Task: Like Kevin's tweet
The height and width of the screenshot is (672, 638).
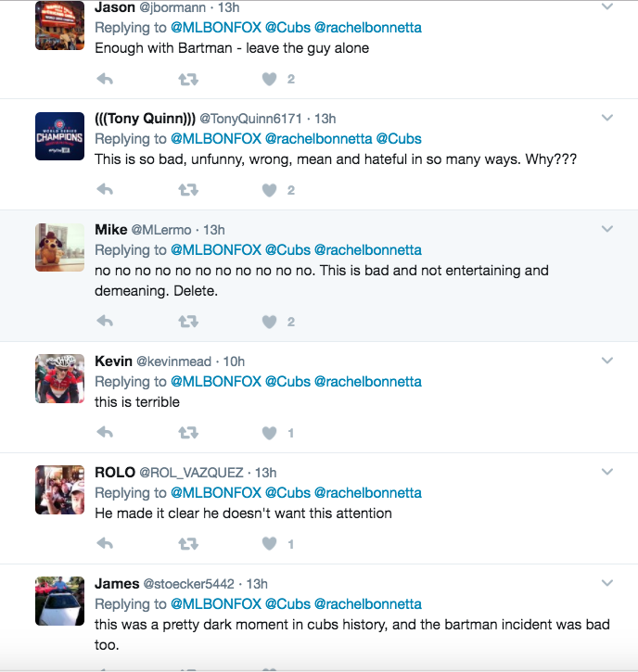Action: click(x=270, y=434)
